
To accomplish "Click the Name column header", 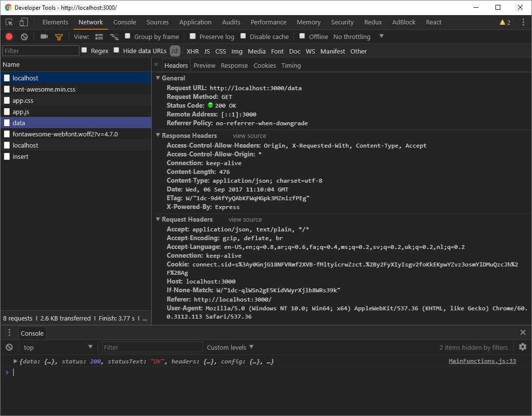I will tap(76, 64).
